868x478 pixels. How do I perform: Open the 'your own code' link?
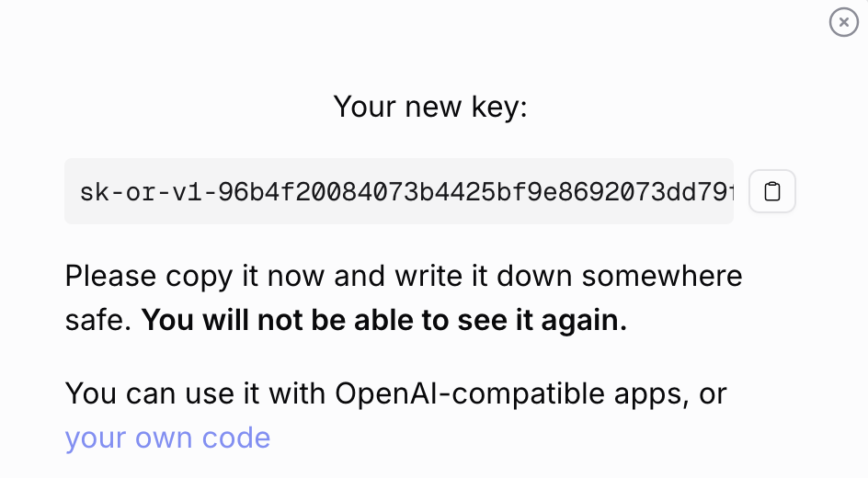[167, 438]
